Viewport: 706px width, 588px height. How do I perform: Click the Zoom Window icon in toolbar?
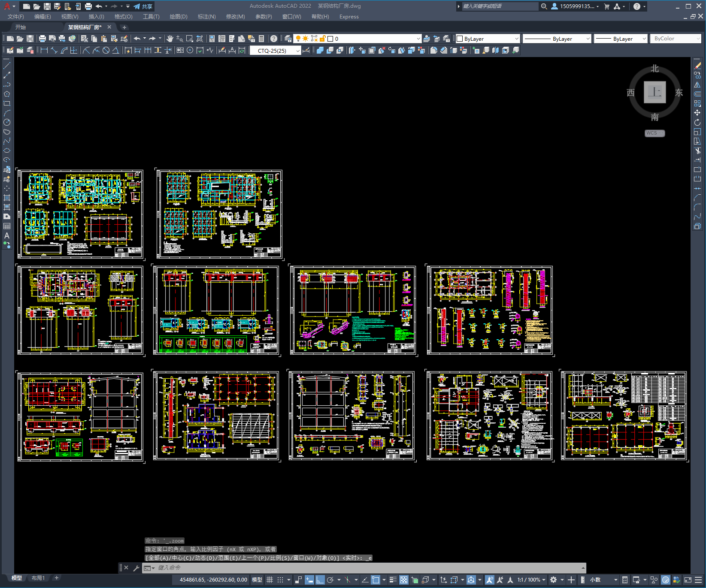pos(190,39)
